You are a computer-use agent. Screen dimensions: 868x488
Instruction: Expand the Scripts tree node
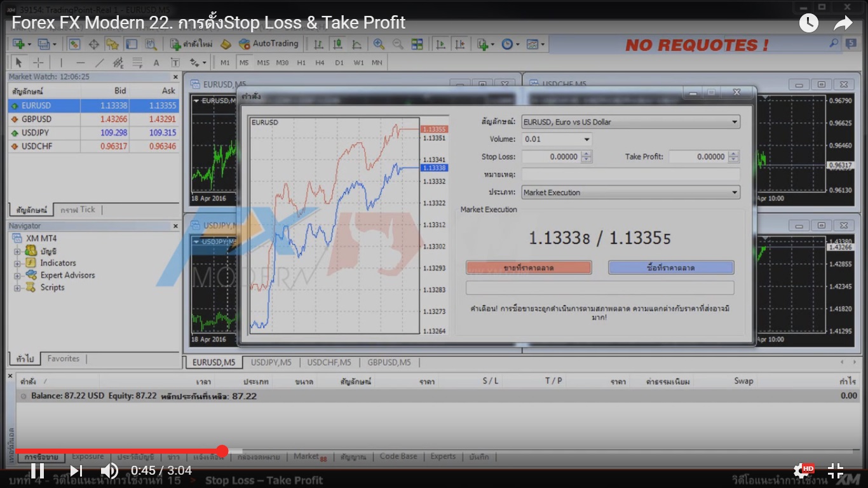click(x=17, y=287)
